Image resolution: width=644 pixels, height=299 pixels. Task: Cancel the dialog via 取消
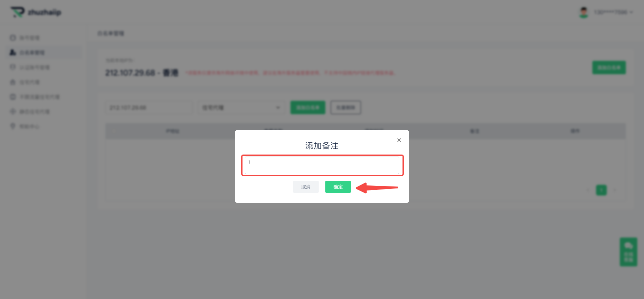pyautogui.click(x=306, y=187)
